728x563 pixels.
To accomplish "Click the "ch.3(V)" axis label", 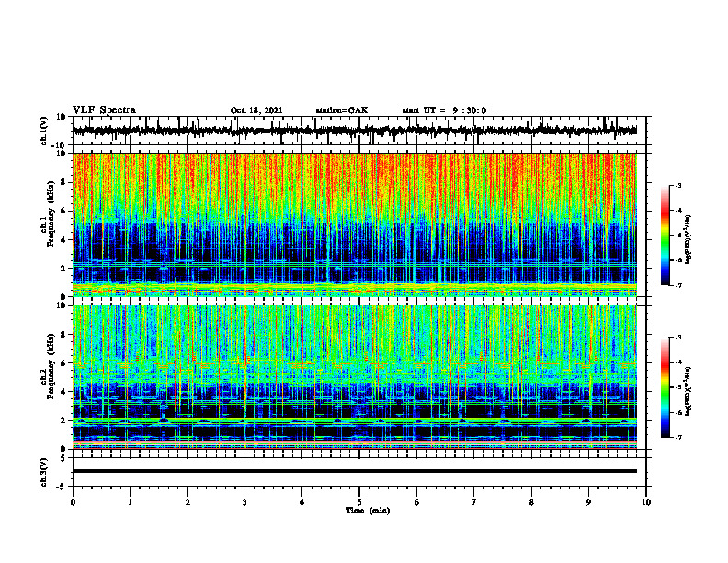I will point(44,472).
